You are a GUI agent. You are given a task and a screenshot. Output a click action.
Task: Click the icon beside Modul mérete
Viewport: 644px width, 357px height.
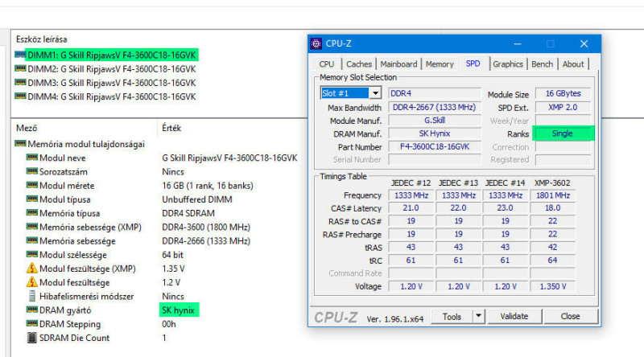tap(31, 185)
